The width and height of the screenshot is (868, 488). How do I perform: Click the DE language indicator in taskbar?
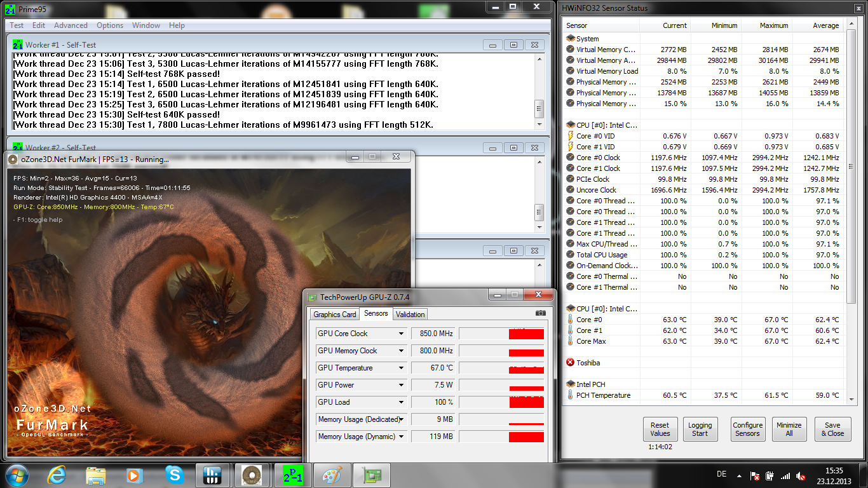[x=721, y=474]
